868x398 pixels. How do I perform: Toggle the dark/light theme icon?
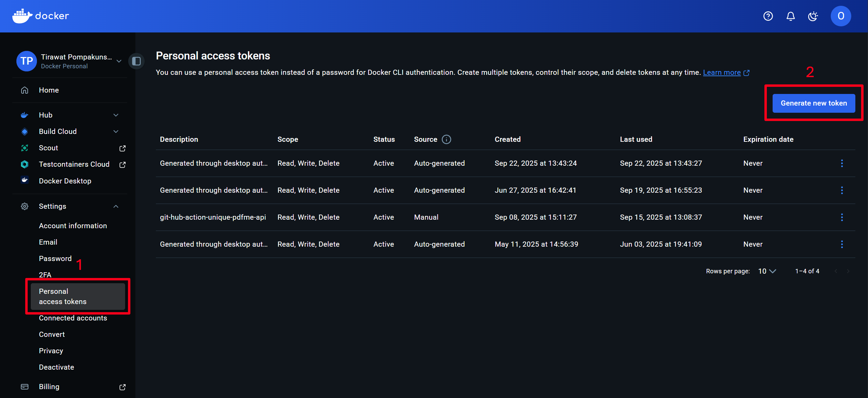[x=813, y=16]
